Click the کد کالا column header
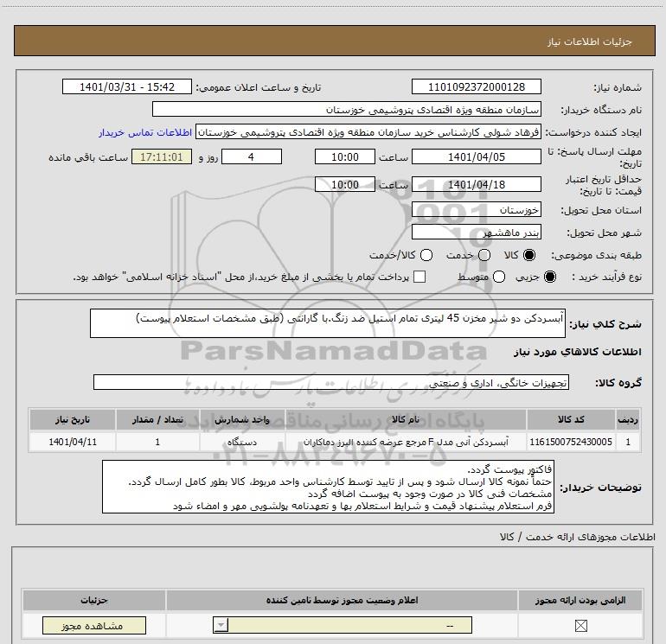Viewport: 666px width, 644px height. coord(571,419)
